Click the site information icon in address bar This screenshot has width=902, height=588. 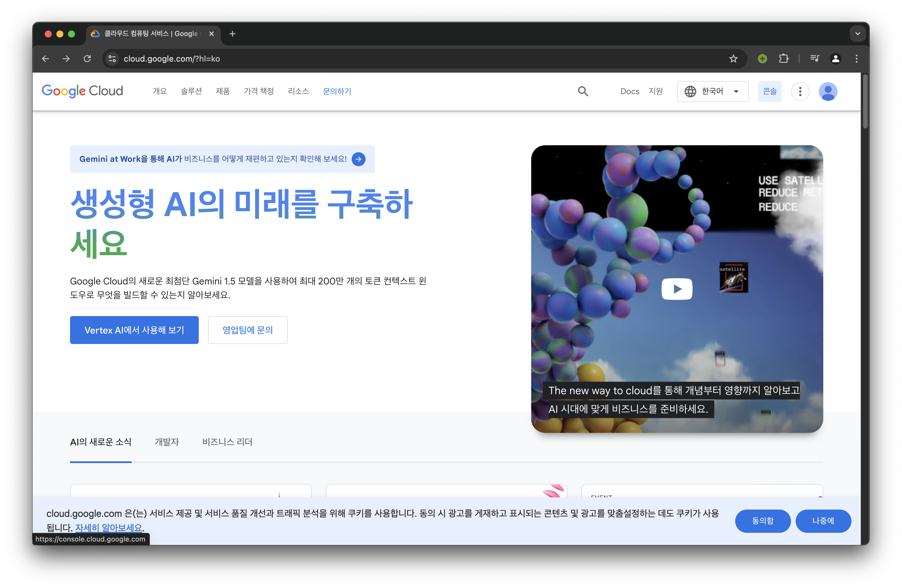[112, 59]
